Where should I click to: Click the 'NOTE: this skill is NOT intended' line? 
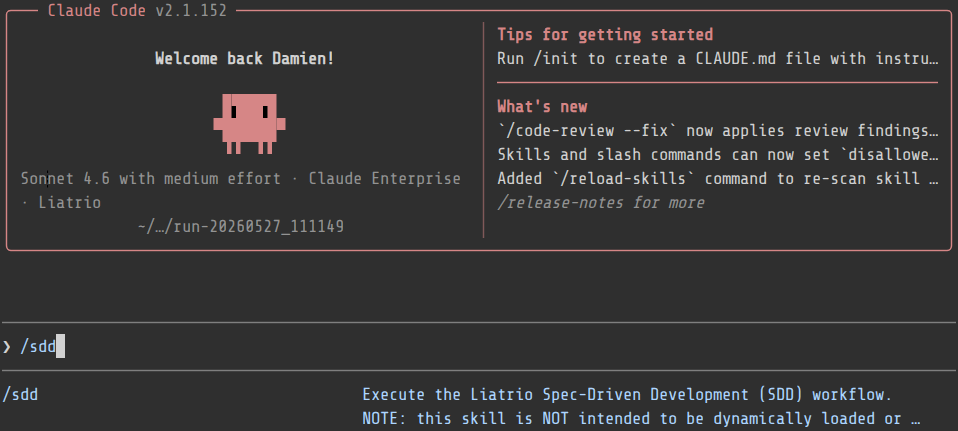(x=641, y=419)
